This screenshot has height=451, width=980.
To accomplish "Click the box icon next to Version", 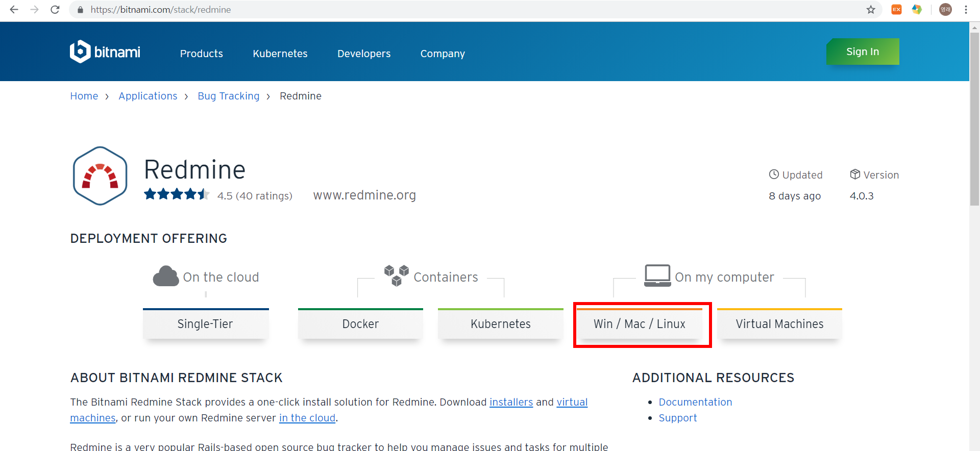I will (855, 174).
